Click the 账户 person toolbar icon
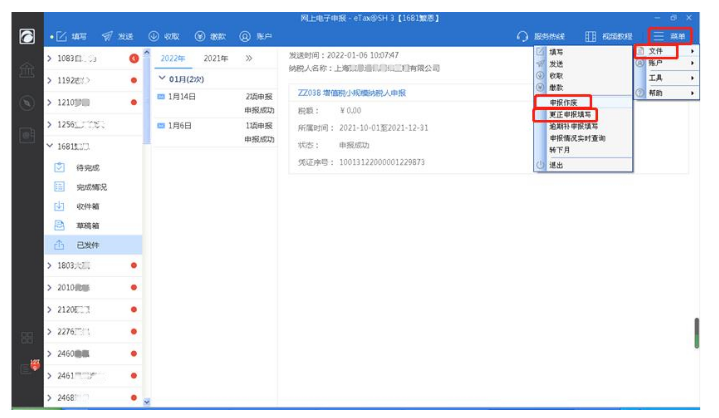The image size is (719, 418). [245, 36]
